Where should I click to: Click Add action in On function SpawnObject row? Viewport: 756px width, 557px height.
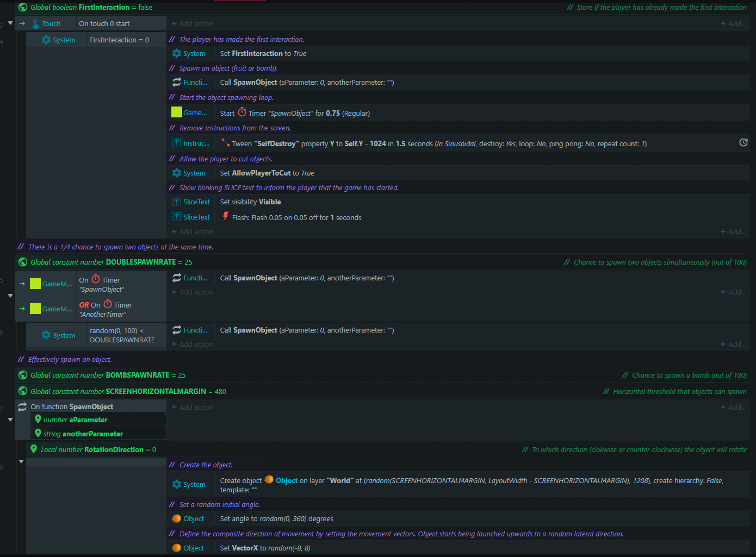click(193, 407)
